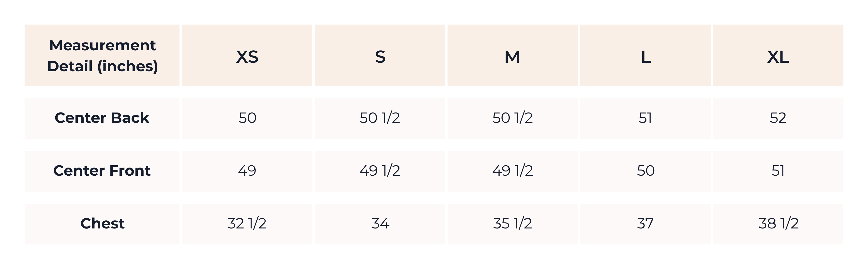Click Center Back value 52 for XL

click(x=778, y=118)
